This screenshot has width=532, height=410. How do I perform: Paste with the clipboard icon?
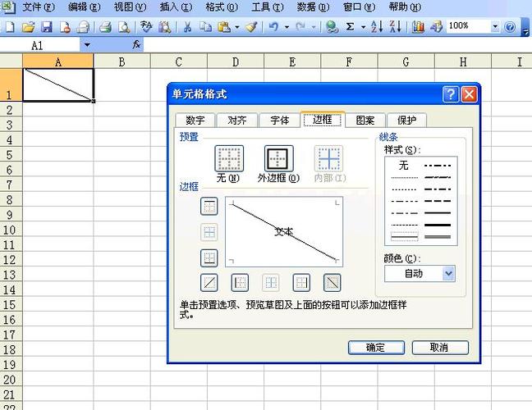pyautogui.click(x=224, y=27)
